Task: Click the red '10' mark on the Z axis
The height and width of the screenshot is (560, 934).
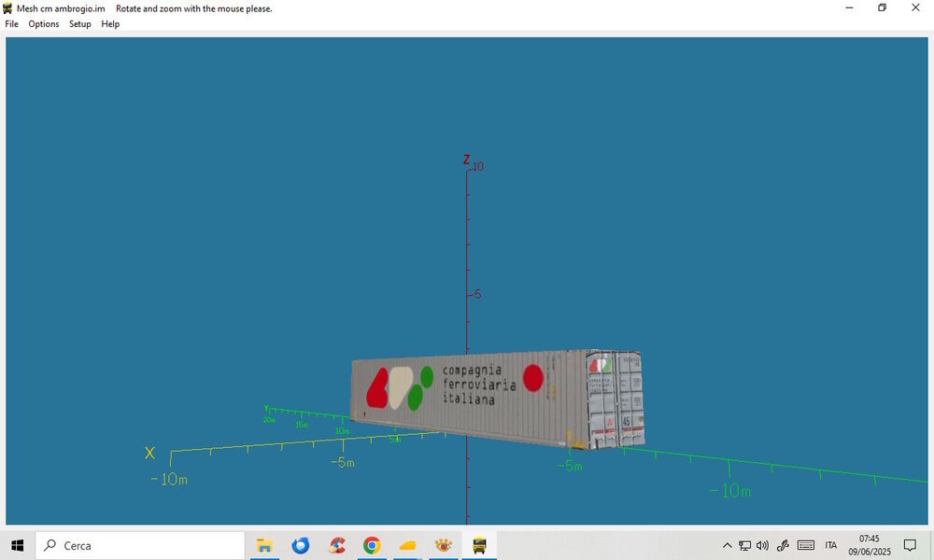Action: [477, 167]
